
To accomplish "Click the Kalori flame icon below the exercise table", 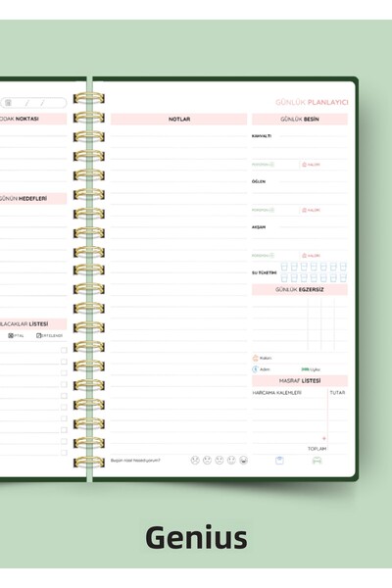I will 255,358.
